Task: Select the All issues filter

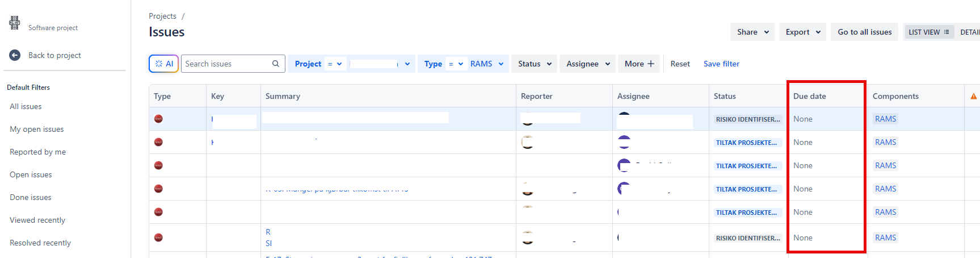Action: click(26, 106)
